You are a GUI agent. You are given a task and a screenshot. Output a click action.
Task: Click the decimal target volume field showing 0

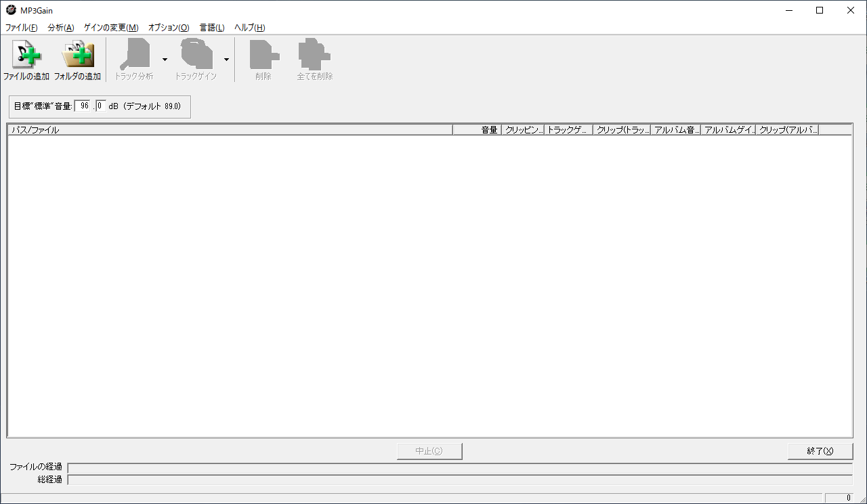[101, 106]
